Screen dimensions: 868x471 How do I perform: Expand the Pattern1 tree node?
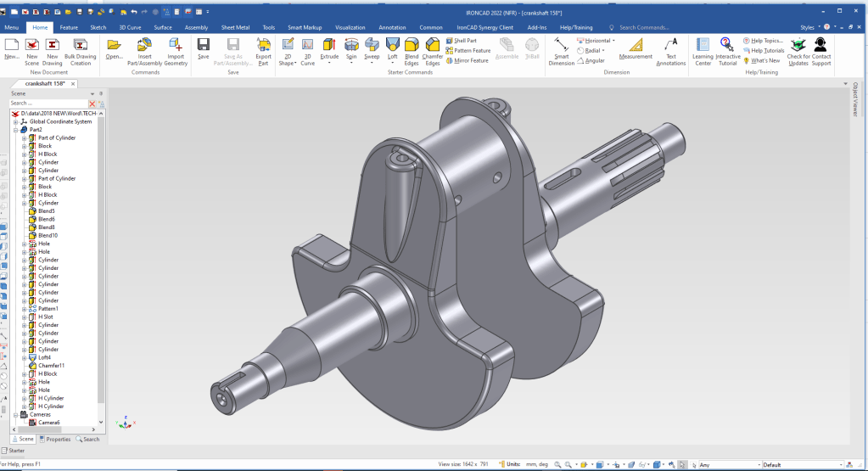(25, 309)
